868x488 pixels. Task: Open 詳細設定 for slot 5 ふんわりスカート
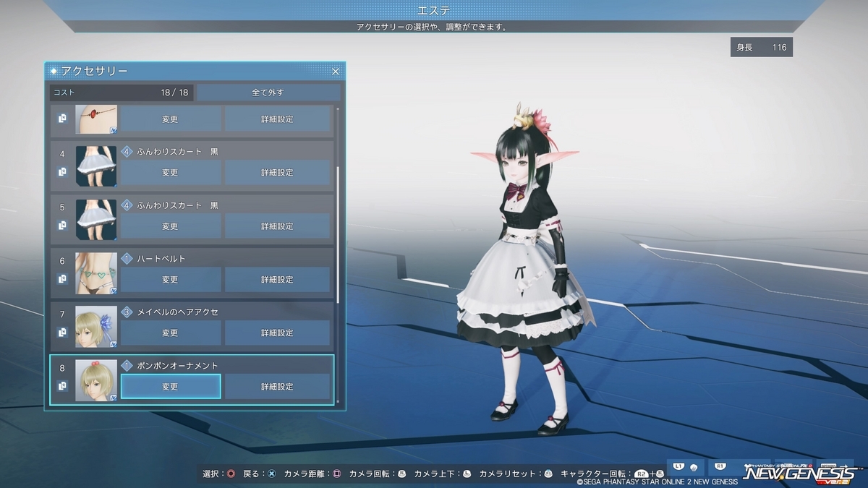(x=277, y=226)
